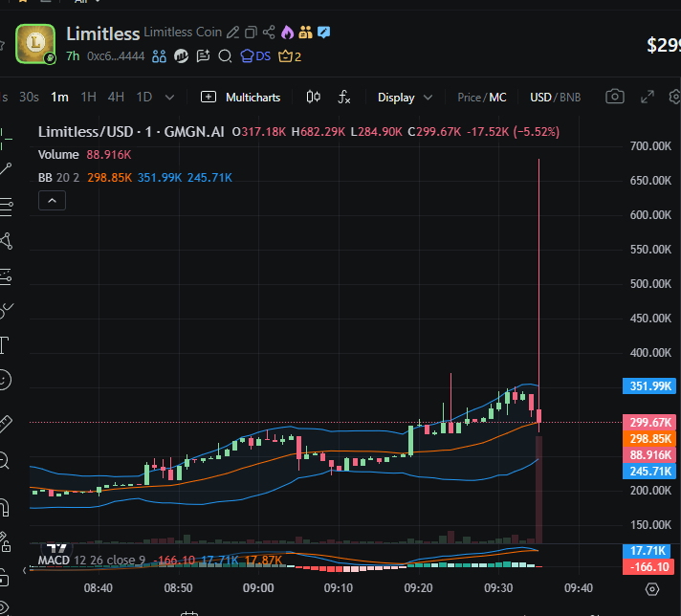The image size is (681, 616).
Task: Click the blue holders people icon
Action: pyautogui.click(x=159, y=56)
